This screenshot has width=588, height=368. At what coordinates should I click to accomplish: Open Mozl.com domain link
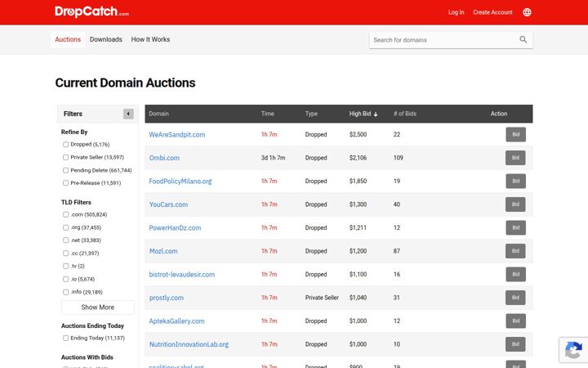tap(163, 251)
